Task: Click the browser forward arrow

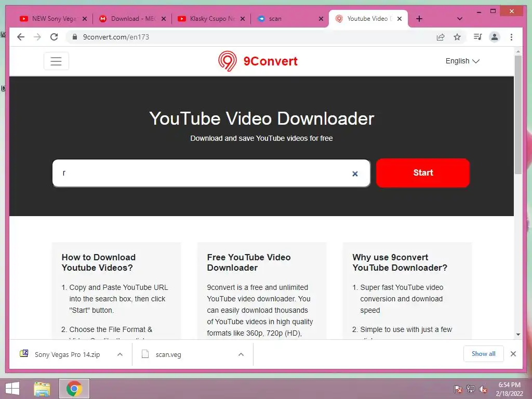Action: coord(37,37)
